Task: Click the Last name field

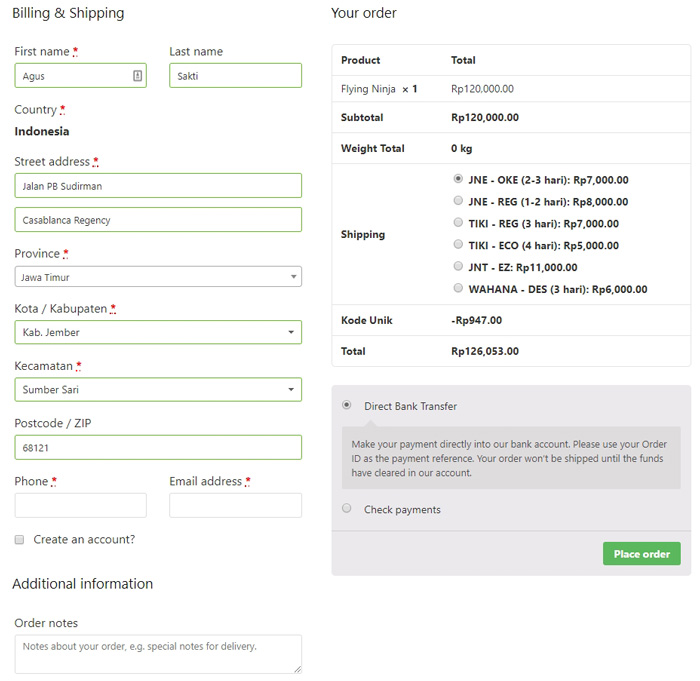Action: (x=235, y=75)
